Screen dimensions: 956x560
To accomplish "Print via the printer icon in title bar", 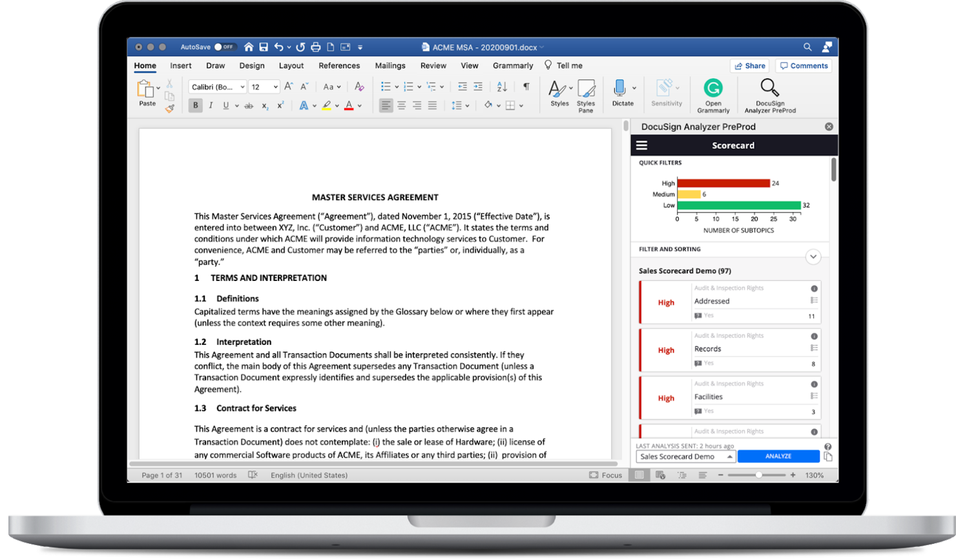I will click(x=315, y=47).
